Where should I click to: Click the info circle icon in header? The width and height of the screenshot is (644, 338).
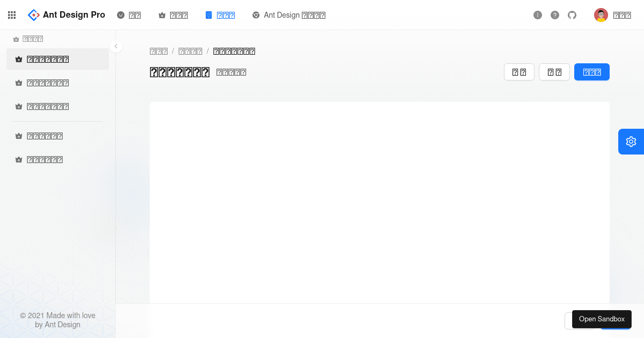click(538, 15)
